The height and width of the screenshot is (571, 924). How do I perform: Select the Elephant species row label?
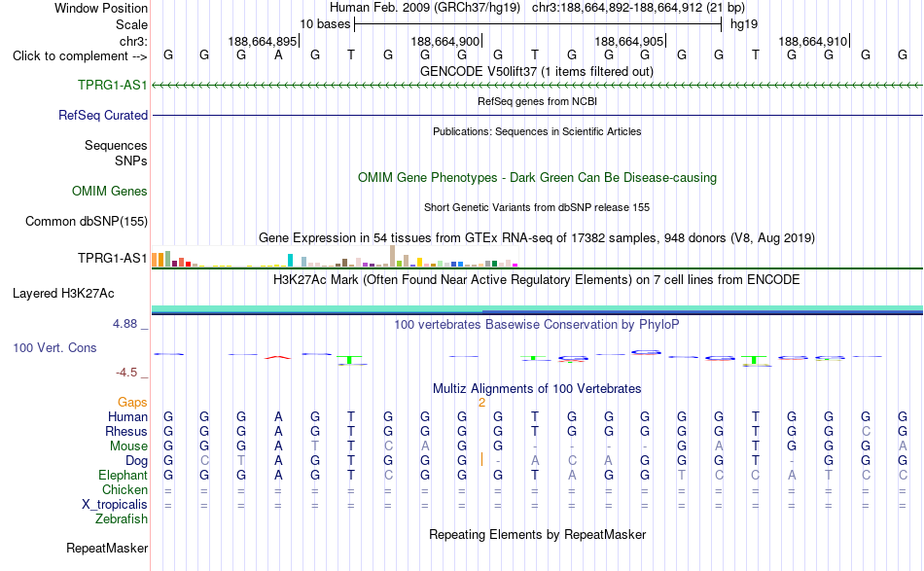point(123,475)
